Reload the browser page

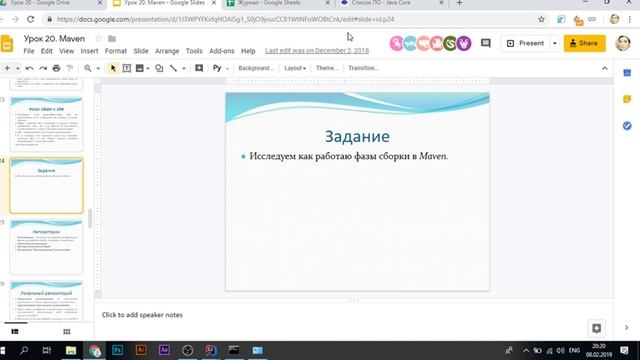click(31, 19)
